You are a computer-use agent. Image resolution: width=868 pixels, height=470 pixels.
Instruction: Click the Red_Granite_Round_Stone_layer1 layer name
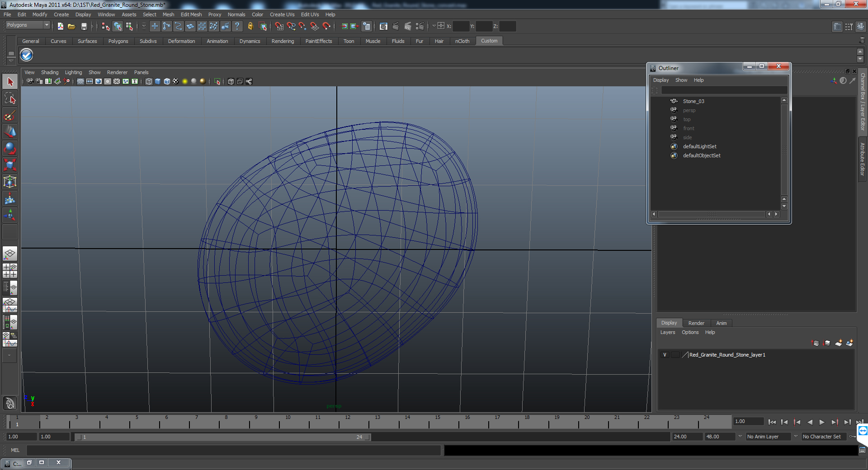pos(727,355)
